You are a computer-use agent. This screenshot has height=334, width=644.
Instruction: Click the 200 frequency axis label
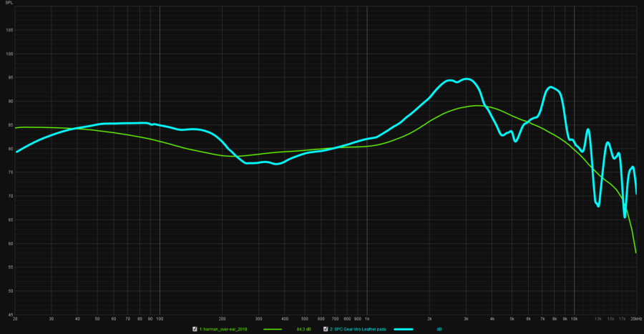[223, 319]
